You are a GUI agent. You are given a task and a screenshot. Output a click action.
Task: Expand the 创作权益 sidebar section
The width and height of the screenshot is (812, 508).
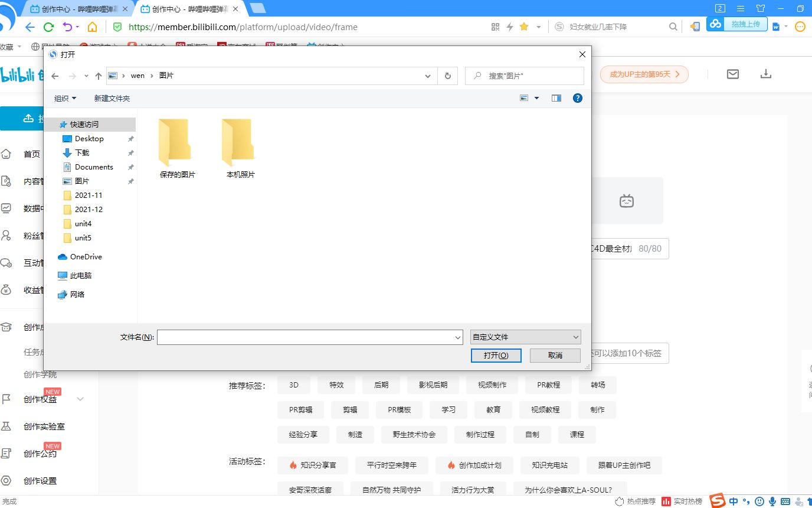[x=81, y=399]
